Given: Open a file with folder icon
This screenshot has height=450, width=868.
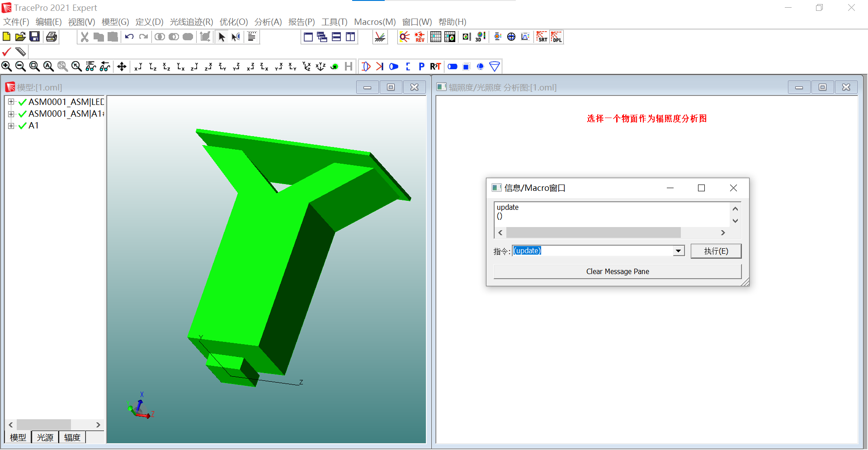Looking at the screenshot, I should coord(20,37).
